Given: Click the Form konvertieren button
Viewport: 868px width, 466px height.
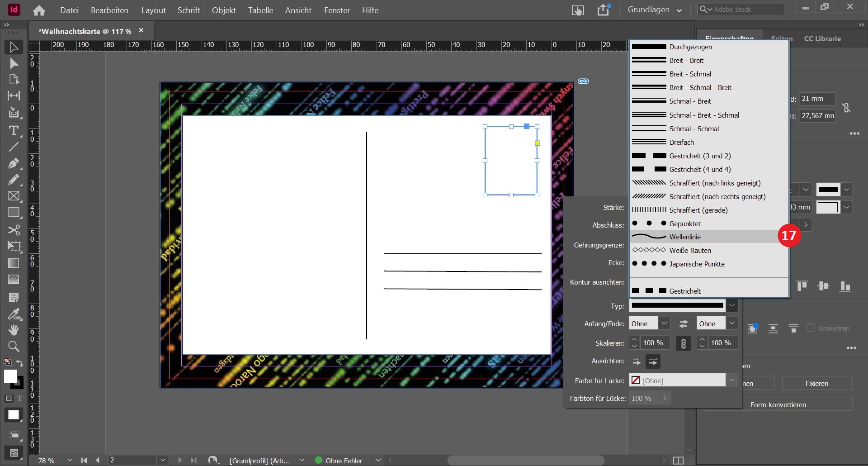Looking at the screenshot, I should 778,404.
